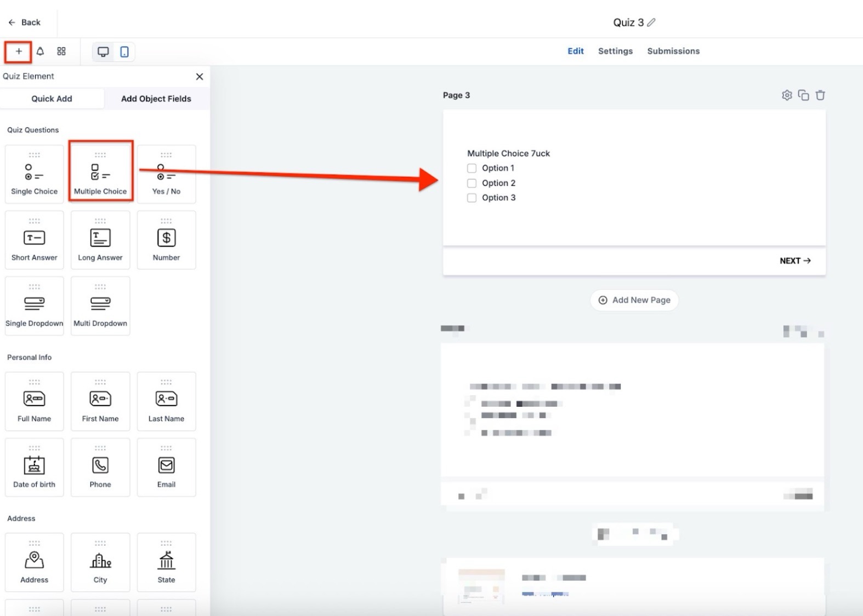Switch to mobile preview view
The height and width of the screenshot is (616, 863).
click(x=124, y=52)
